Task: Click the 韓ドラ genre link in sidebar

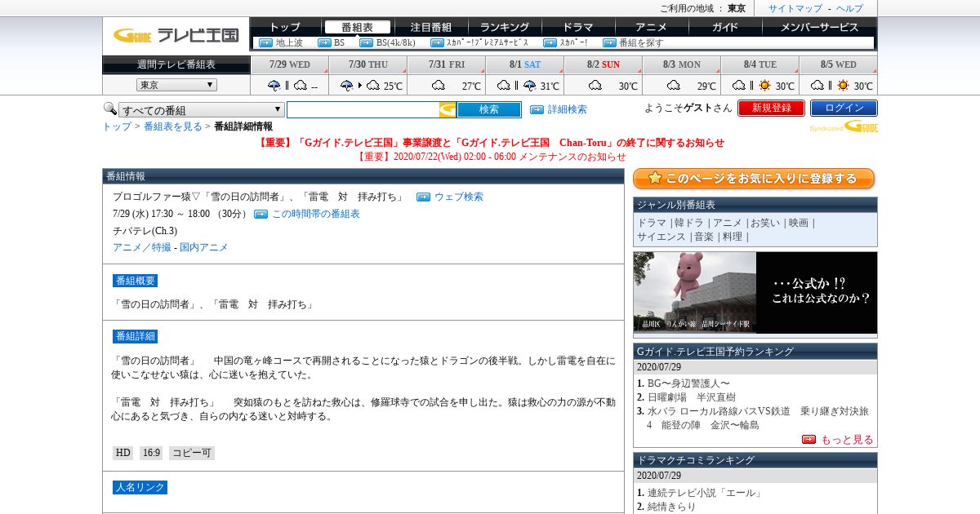Action: tap(689, 223)
